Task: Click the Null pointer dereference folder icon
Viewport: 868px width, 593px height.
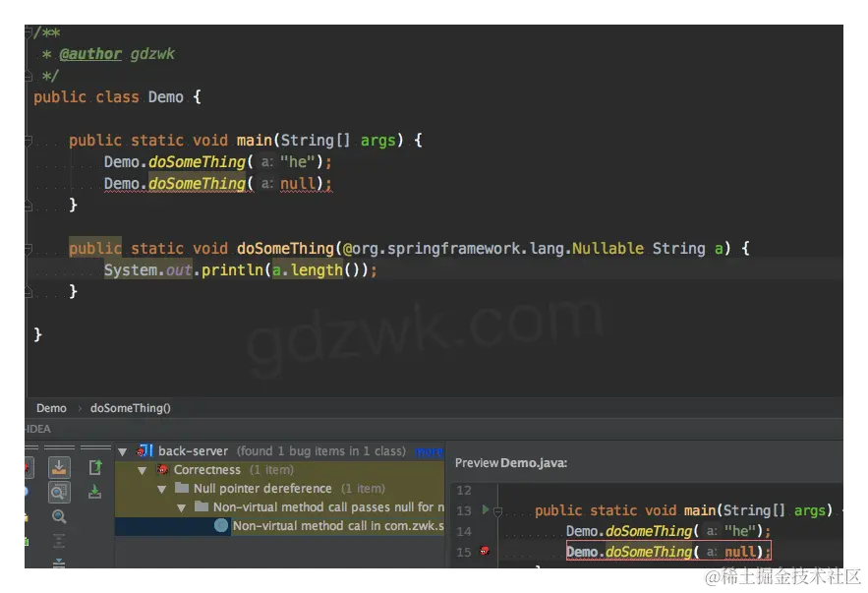Action: tap(182, 488)
